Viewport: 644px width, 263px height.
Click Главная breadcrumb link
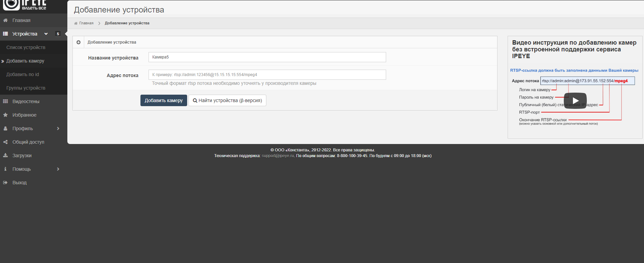click(86, 23)
